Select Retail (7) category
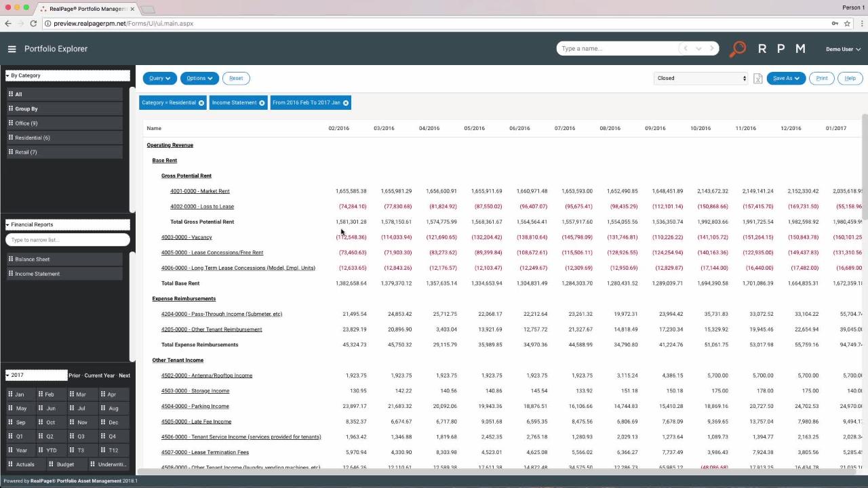 65,152
